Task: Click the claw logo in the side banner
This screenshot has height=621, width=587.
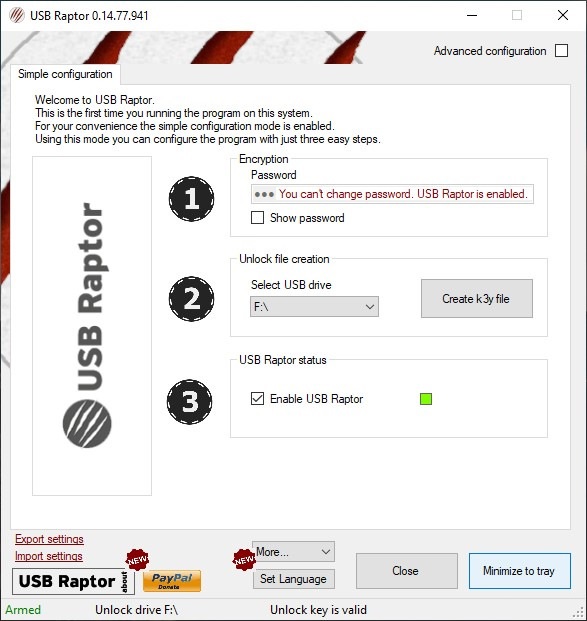Action: pos(87,424)
